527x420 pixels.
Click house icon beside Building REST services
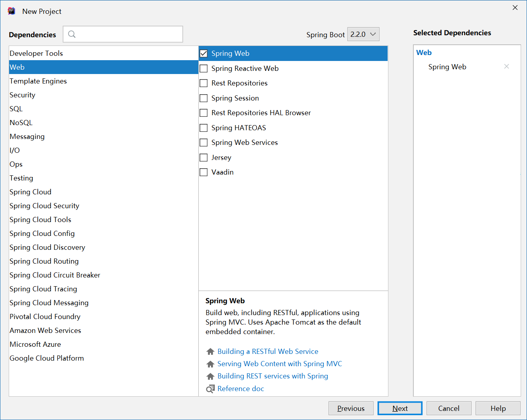(210, 376)
